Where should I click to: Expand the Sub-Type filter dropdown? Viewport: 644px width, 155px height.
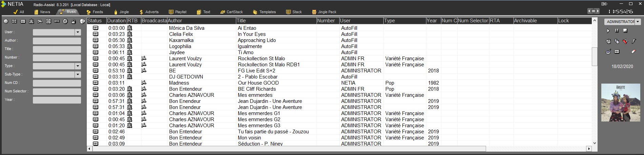coord(78,74)
